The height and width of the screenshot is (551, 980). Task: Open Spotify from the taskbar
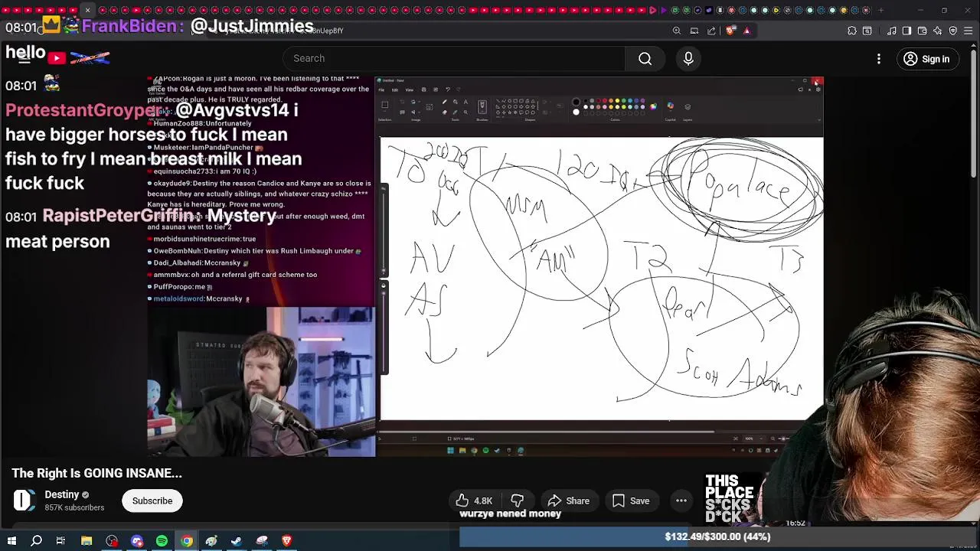pyautogui.click(x=162, y=541)
